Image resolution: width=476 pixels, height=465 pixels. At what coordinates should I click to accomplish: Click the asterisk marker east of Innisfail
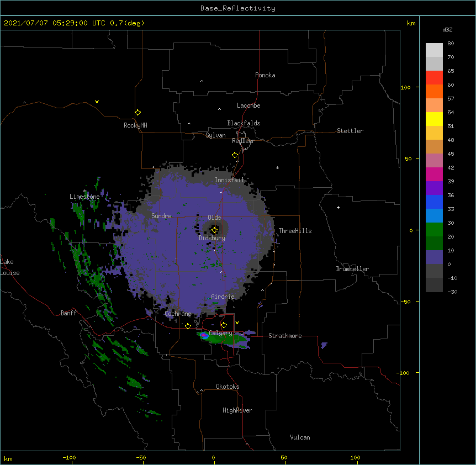click(x=277, y=168)
